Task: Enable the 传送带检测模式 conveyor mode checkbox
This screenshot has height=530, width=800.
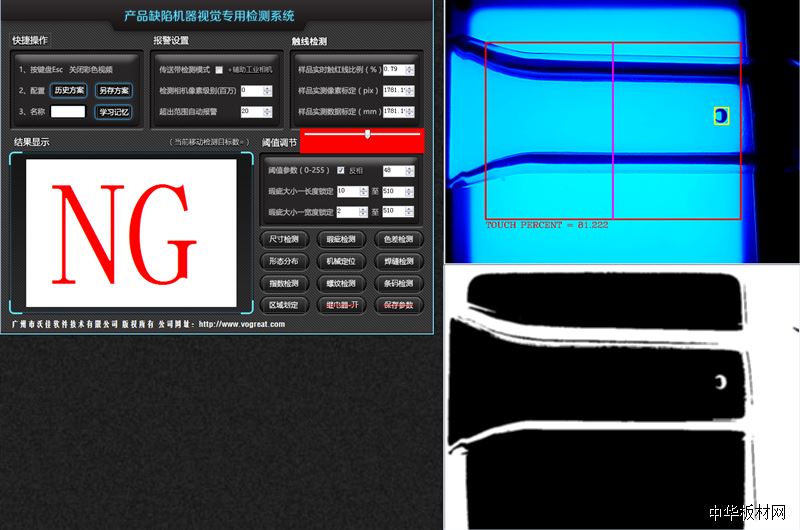Action: (x=219, y=69)
